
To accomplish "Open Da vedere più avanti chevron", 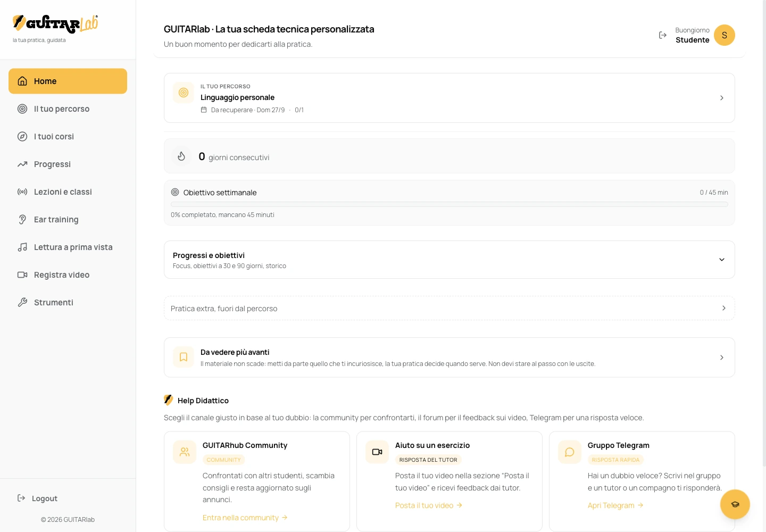I will pos(722,358).
